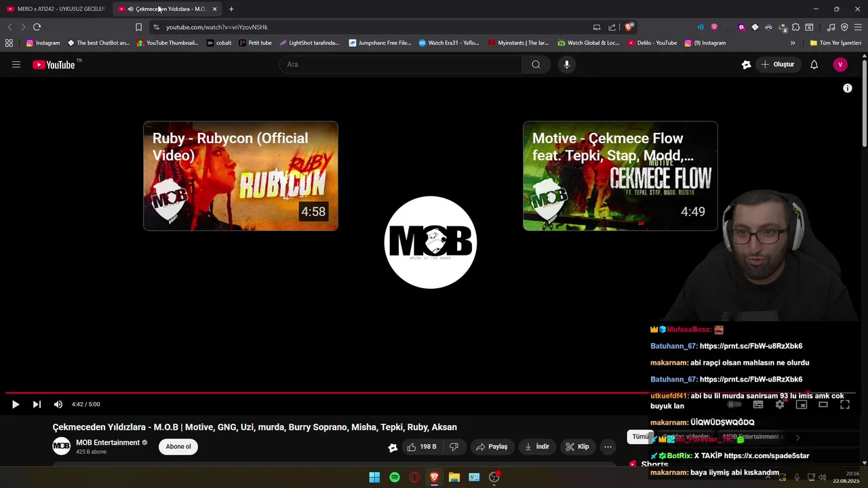Open the YouTube guide hamburger menu
The image size is (868, 488).
(x=16, y=64)
